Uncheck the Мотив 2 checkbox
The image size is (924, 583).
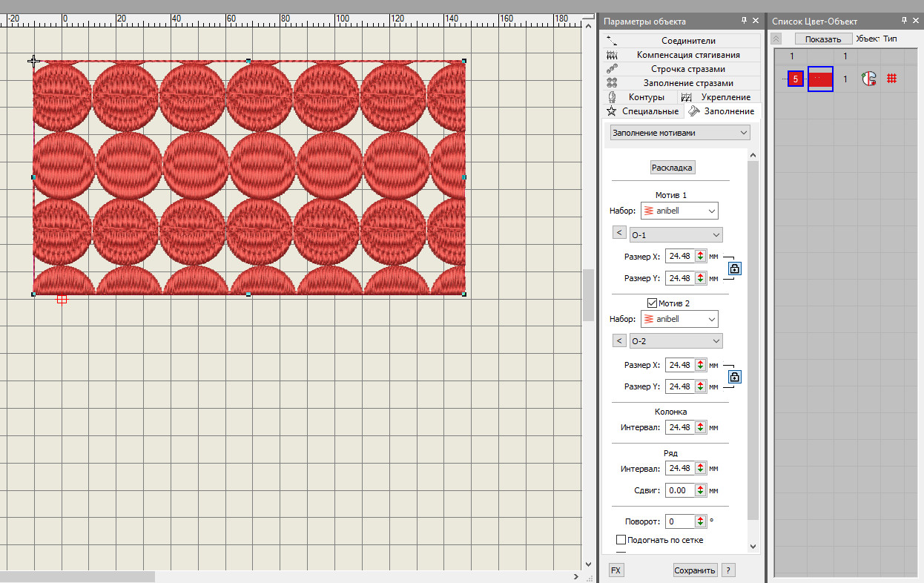(x=652, y=303)
